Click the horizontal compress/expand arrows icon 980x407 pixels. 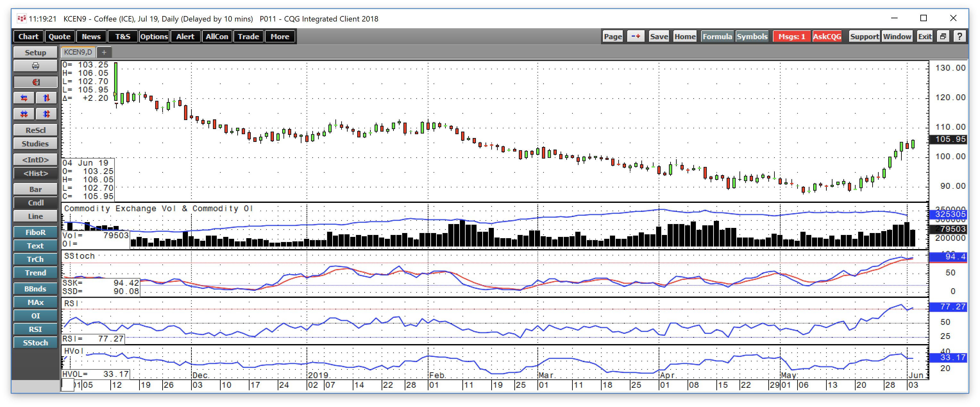tap(24, 114)
